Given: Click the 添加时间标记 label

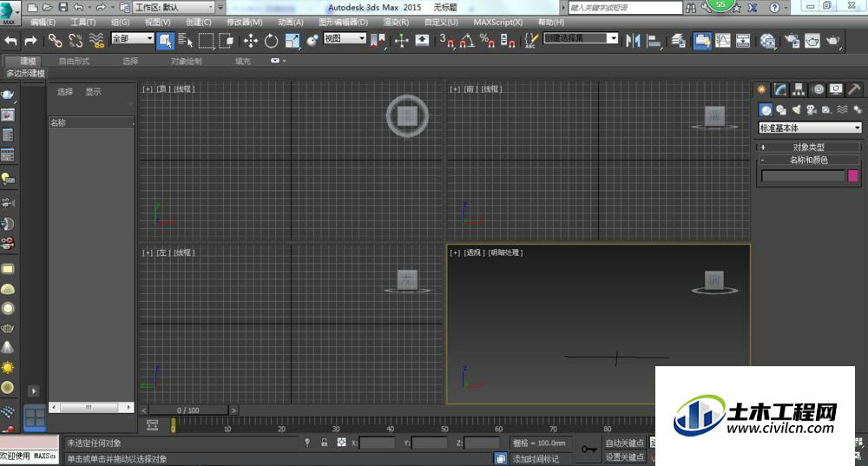Looking at the screenshot, I should 536,459.
